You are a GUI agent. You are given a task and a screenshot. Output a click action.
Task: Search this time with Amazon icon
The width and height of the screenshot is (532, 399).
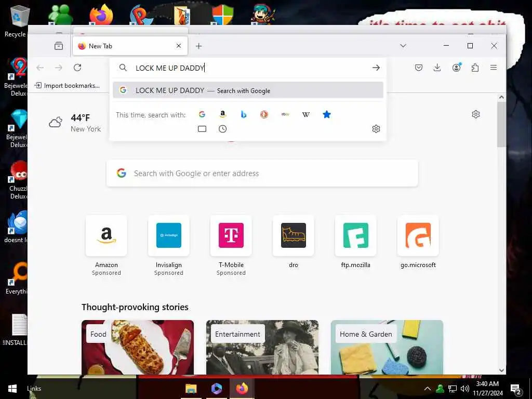(222, 115)
